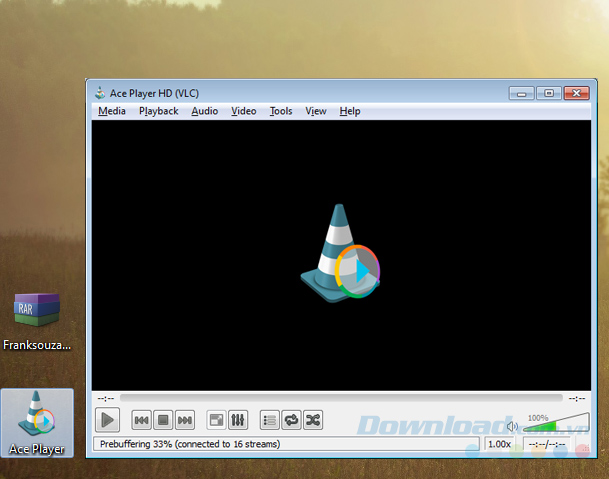This screenshot has width=609, height=479.
Task: Open the View menu
Action: click(x=315, y=111)
